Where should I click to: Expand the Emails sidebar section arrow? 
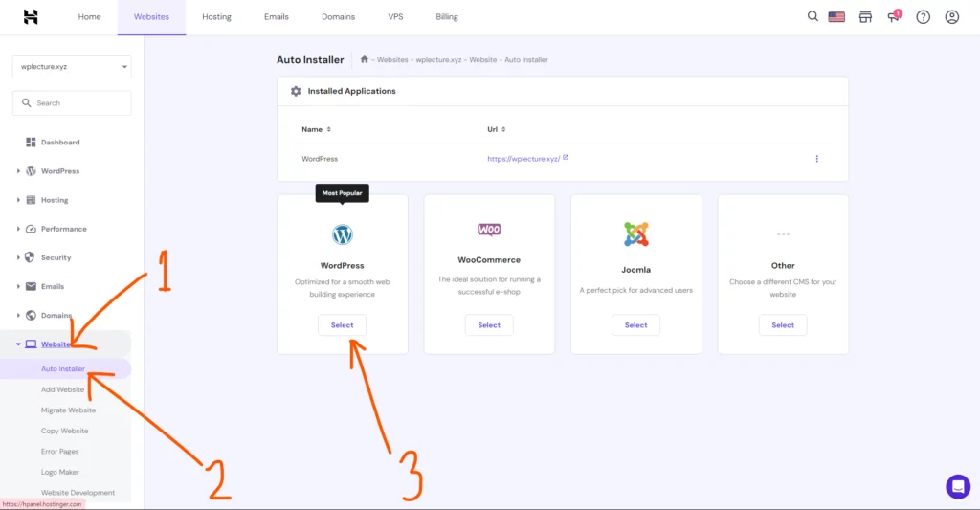pos(18,286)
